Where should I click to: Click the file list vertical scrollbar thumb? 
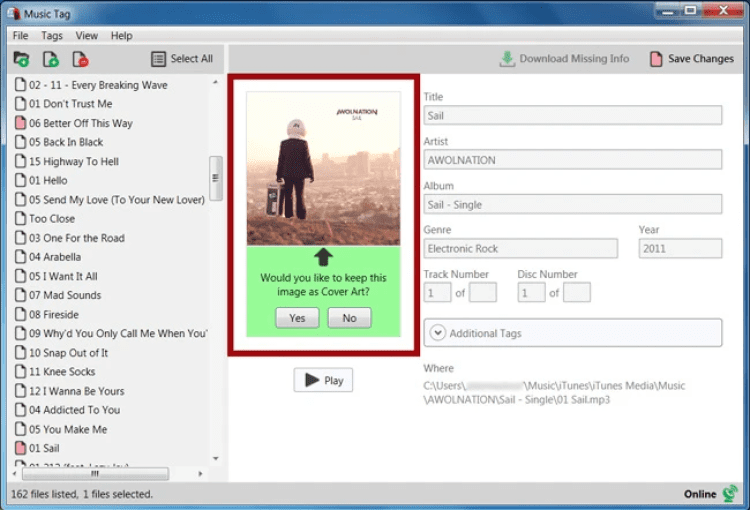216,178
